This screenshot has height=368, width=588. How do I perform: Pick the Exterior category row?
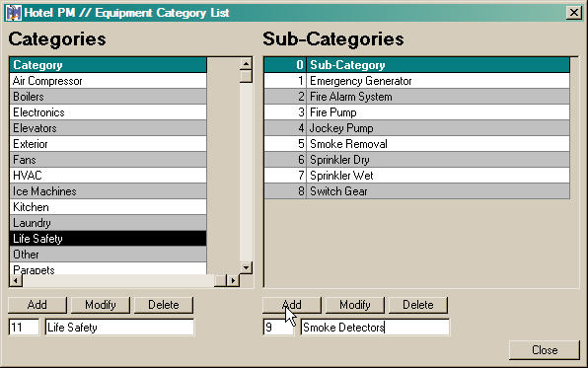[108, 144]
